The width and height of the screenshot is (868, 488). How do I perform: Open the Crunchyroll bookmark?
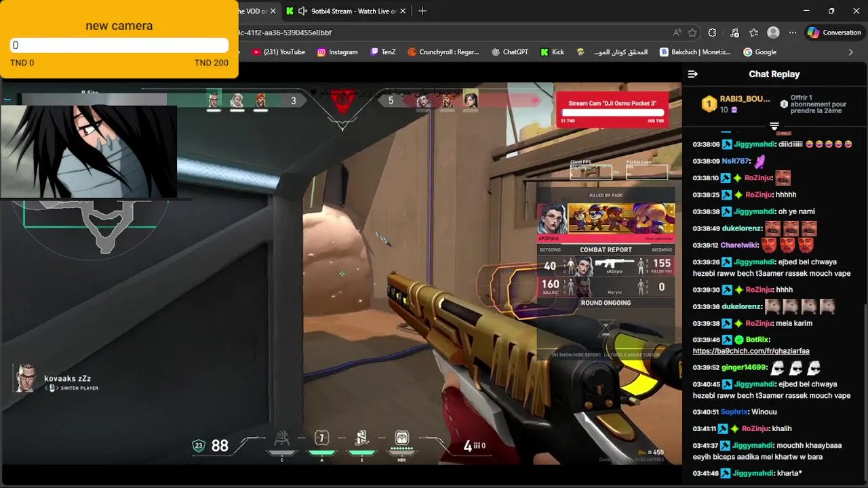[443, 52]
